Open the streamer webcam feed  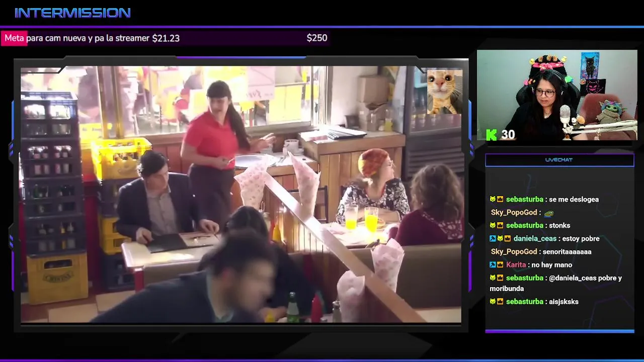point(557,95)
